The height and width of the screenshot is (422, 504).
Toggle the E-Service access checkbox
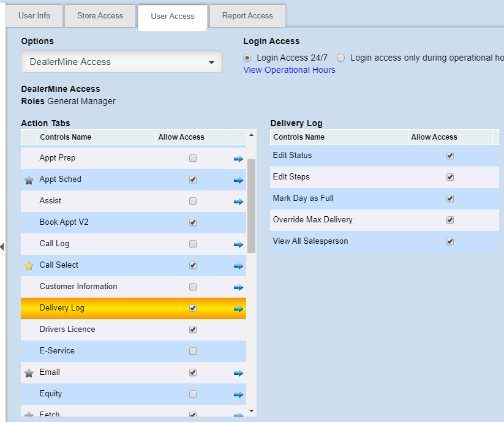[193, 351]
